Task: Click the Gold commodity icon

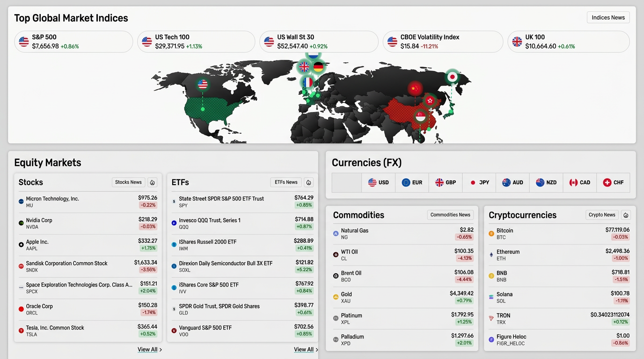Action: click(336, 297)
